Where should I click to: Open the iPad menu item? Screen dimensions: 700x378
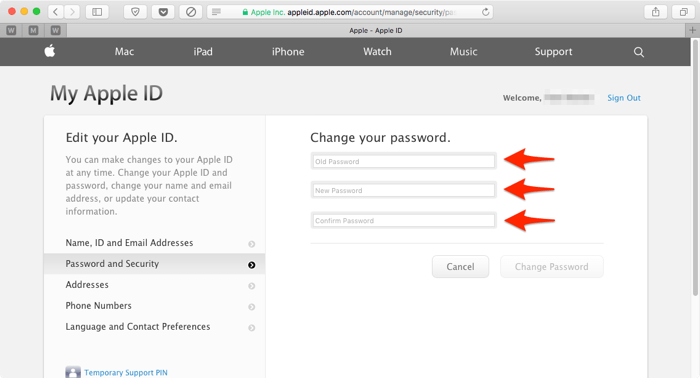203,52
